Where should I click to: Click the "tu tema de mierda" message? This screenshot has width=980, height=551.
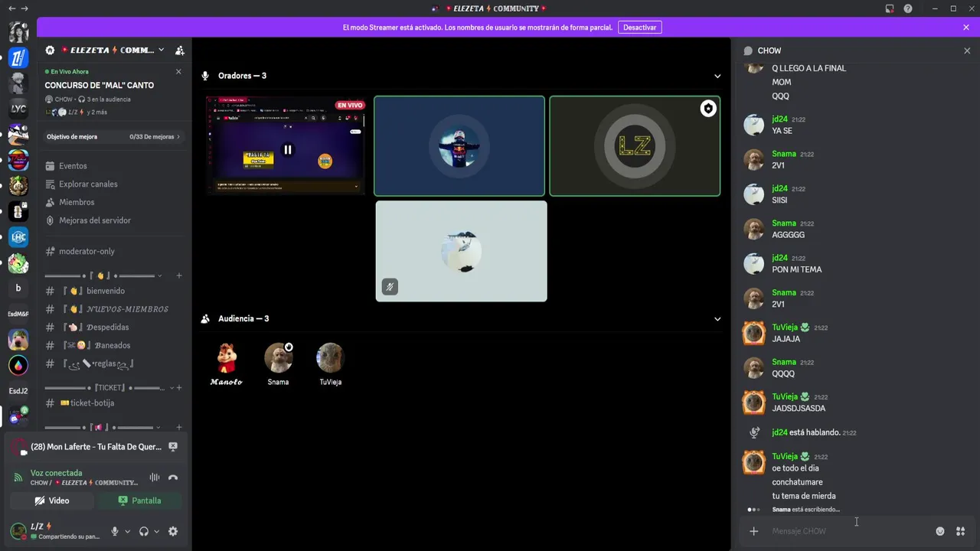tap(804, 496)
